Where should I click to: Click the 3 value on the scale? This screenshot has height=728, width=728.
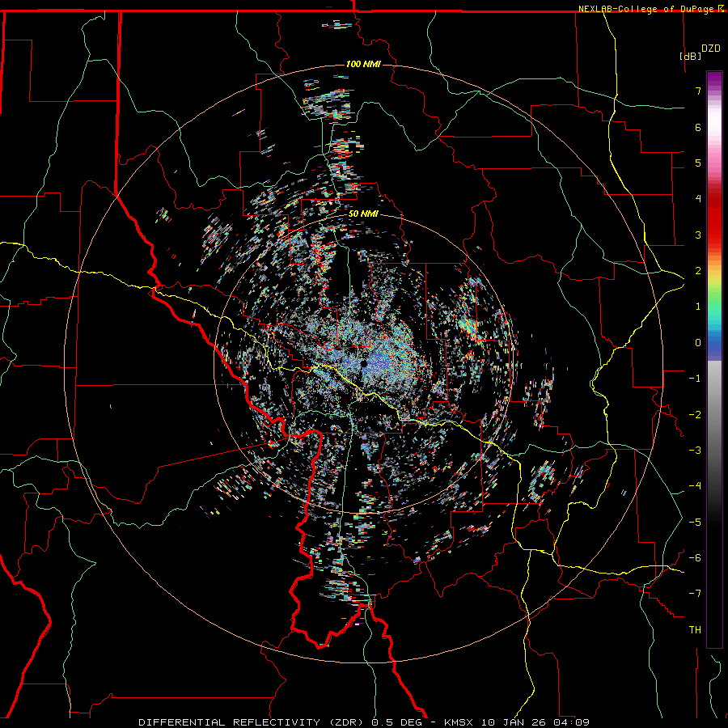coord(698,235)
